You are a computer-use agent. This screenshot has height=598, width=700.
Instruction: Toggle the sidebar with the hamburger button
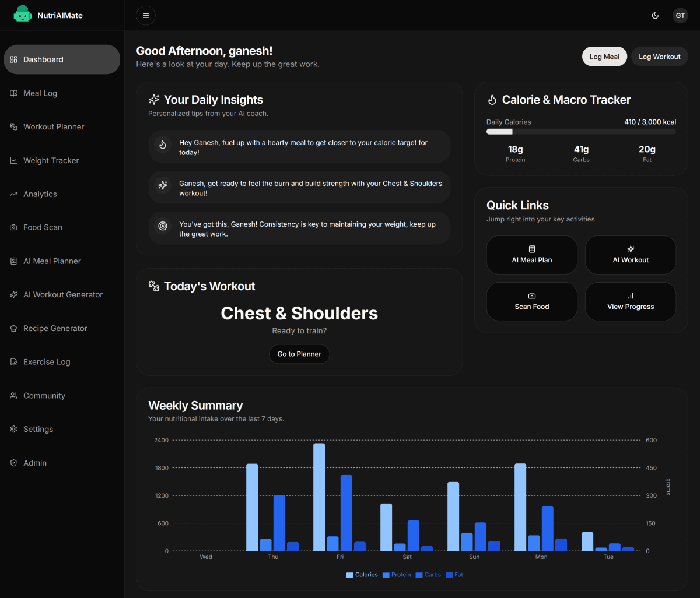145,15
